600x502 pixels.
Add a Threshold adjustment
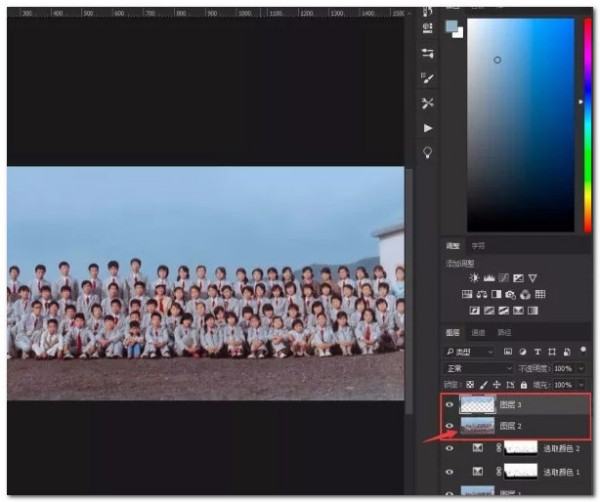(504, 310)
